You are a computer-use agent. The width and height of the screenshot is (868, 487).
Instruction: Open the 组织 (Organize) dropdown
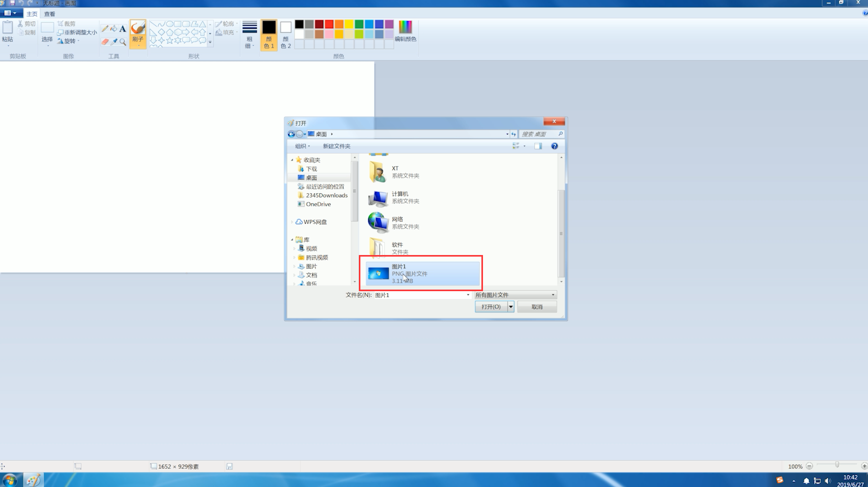tap(302, 146)
